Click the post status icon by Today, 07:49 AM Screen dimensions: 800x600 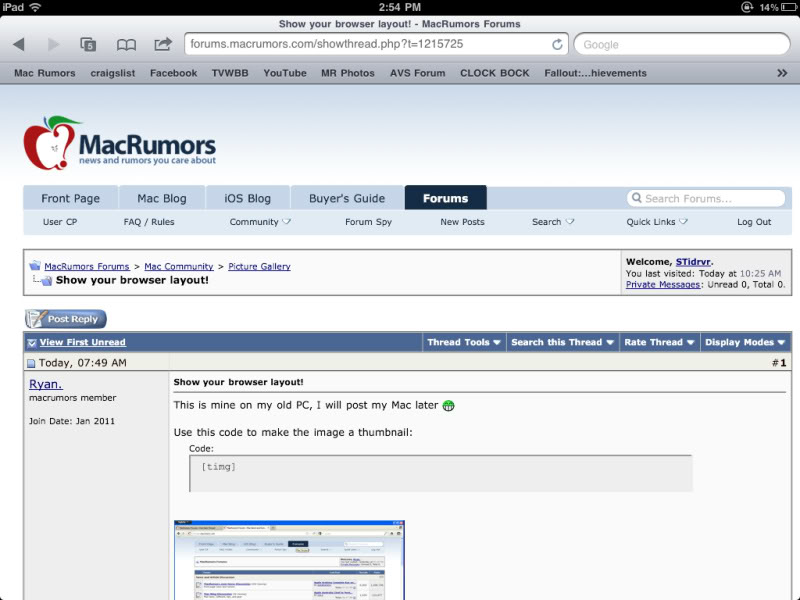[31, 363]
